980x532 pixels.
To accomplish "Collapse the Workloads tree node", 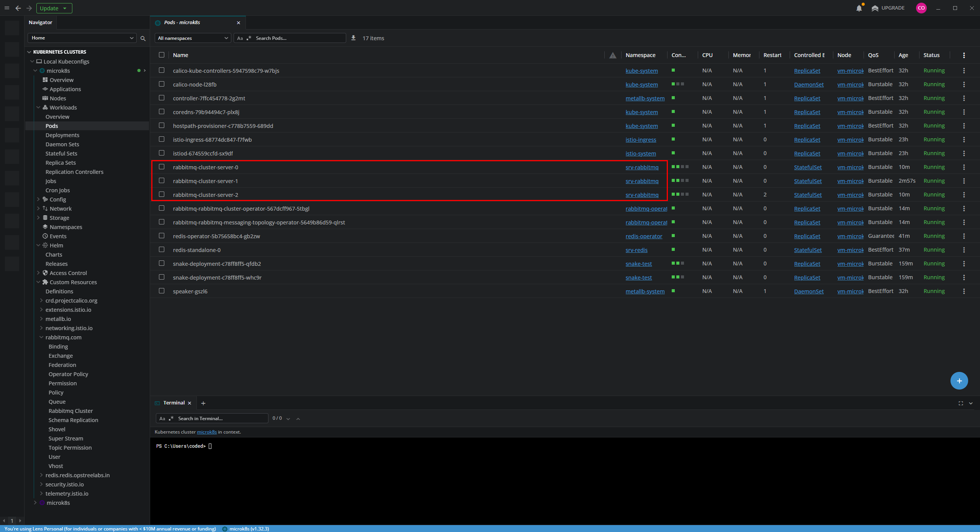I will coord(38,108).
